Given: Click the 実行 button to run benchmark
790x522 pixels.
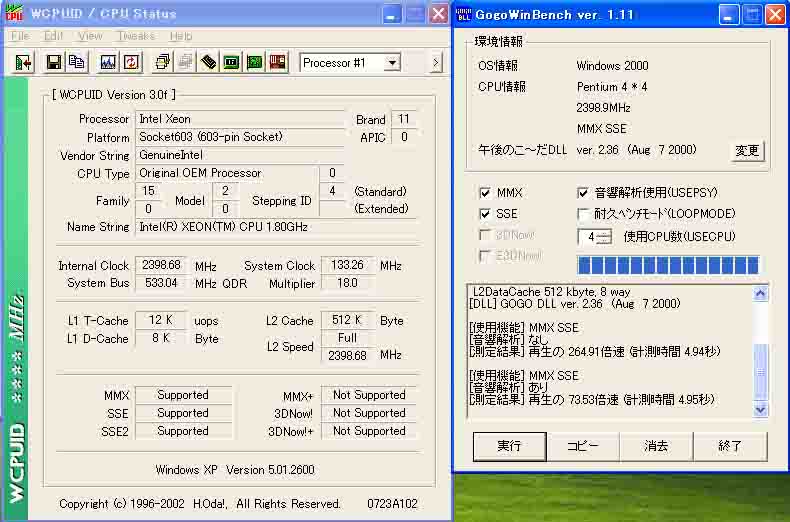Looking at the screenshot, I should 509,446.
